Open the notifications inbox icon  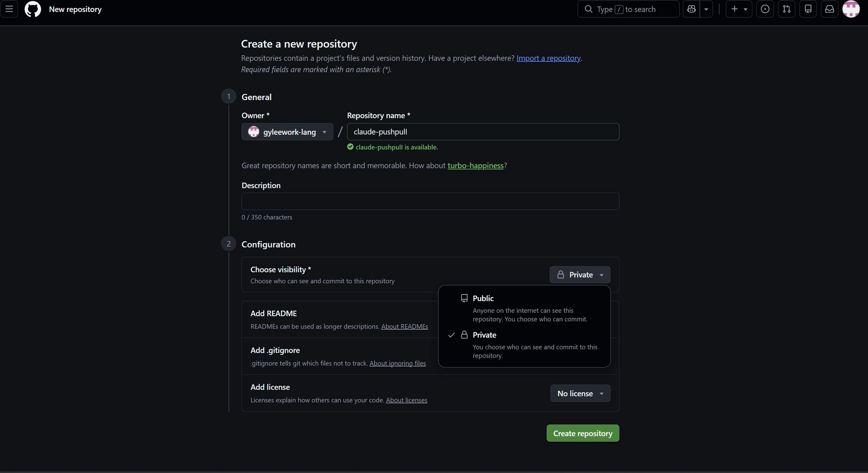pos(829,9)
